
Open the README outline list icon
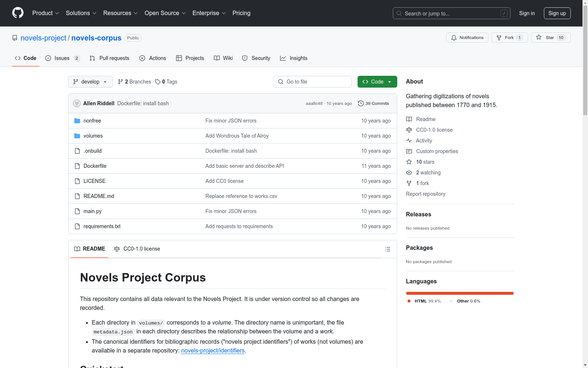tap(387, 249)
